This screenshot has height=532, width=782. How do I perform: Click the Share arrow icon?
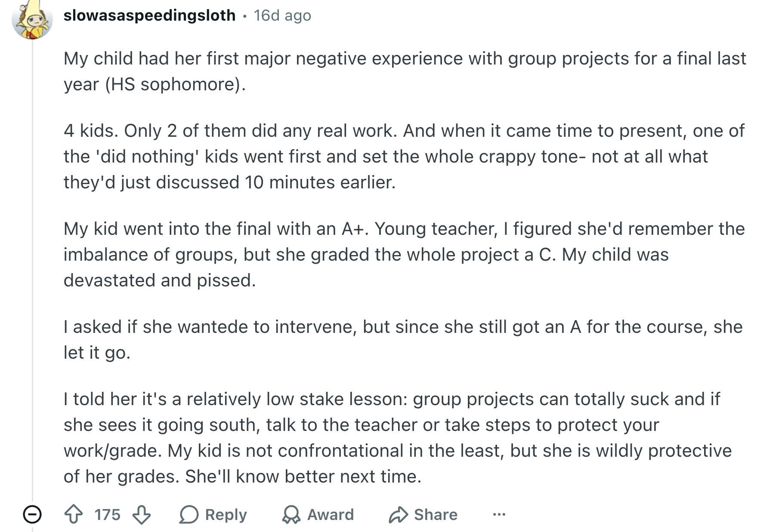click(x=398, y=514)
